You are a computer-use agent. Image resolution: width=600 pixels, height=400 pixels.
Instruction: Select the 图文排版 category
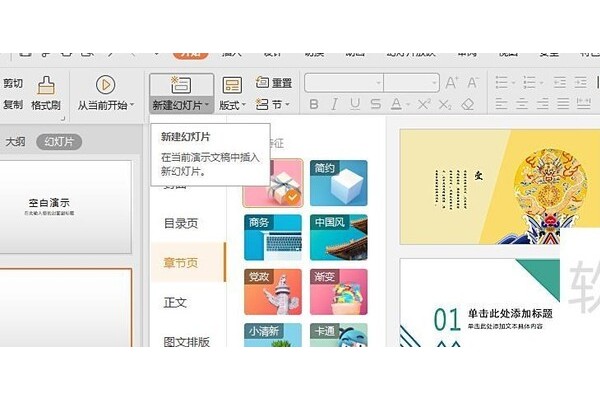coord(186,341)
